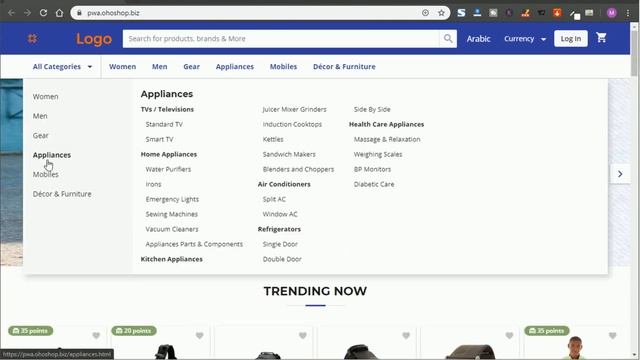Open Induction Cooktops link
Viewport: 640px width, 360px height.
292,124
